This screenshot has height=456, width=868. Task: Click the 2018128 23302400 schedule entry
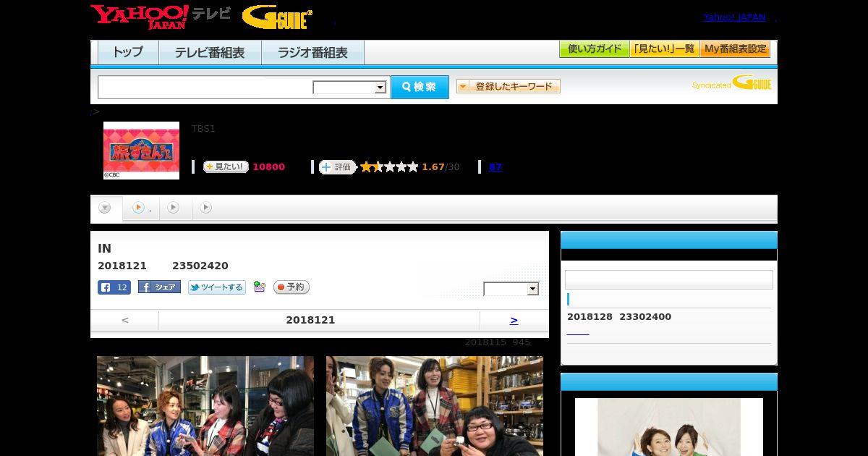click(619, 316)
